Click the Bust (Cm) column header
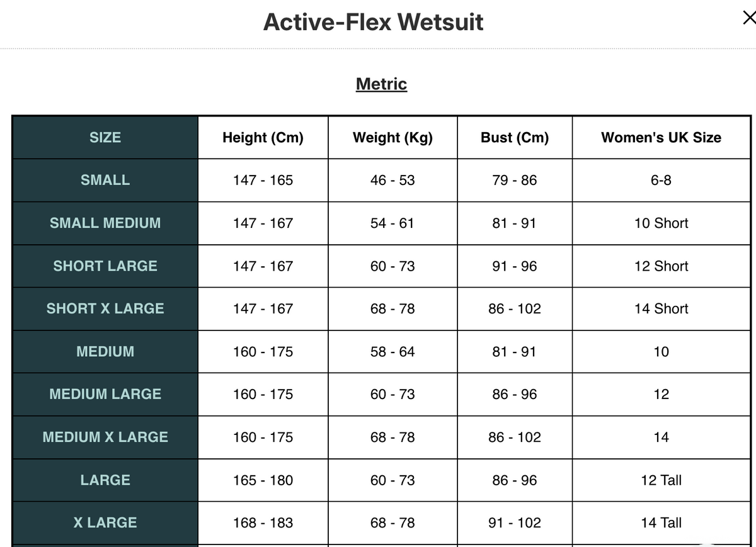Screen dimensions: 756x547 click(x=515, y=137)
